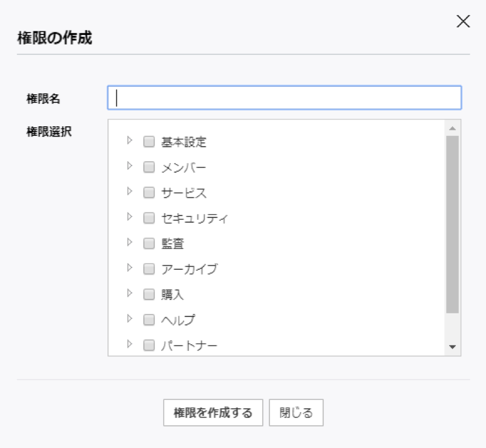Click the scrollbar up arrow
The height and width of the screenshot is (448, 486).
[452, 128]
